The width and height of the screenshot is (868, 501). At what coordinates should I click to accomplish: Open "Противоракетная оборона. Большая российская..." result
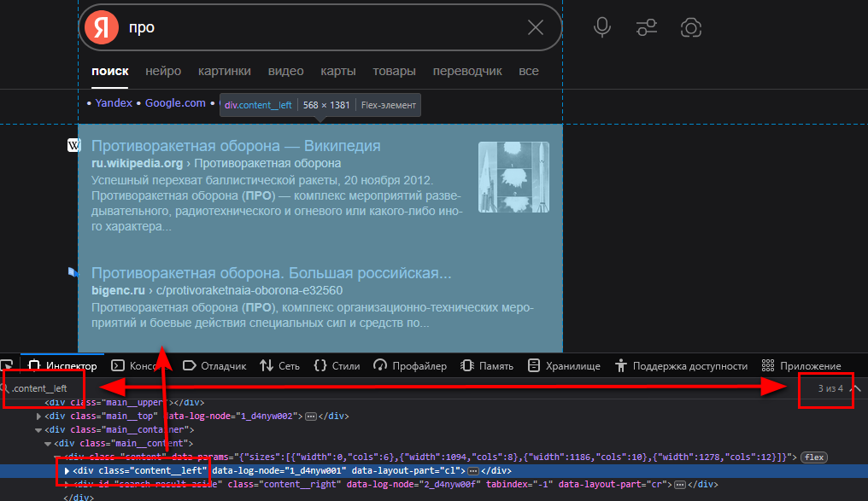pyautogui.click(x=272, y=272)
